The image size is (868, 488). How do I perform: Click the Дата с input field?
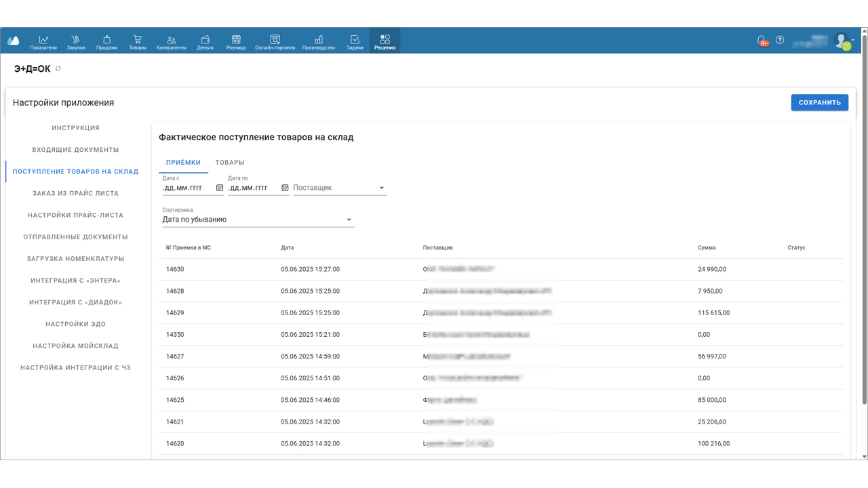pos(187,188)
